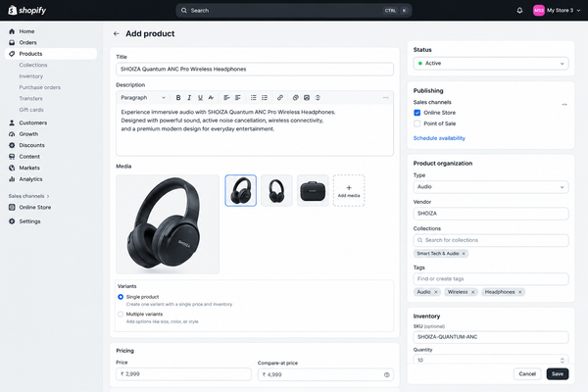This screenshot has height=392, width=588.
Task: Open the editor toolbar more options ellipsis
Action: [385, 98]
